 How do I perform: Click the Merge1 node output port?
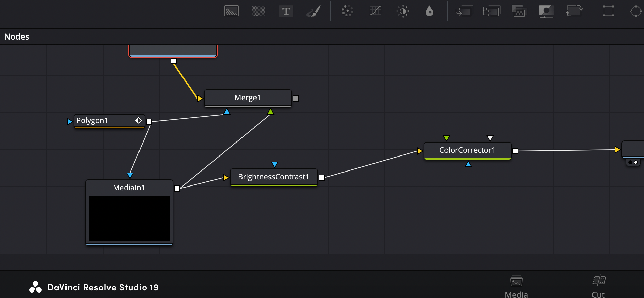point(296,99)
